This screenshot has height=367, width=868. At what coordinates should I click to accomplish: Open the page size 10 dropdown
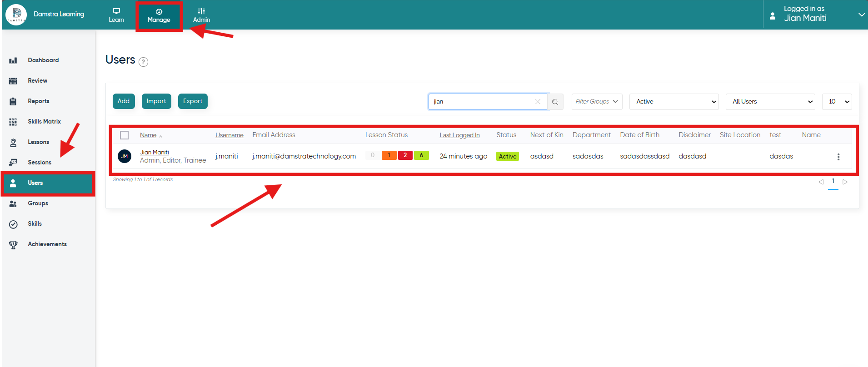pos(837,101)
